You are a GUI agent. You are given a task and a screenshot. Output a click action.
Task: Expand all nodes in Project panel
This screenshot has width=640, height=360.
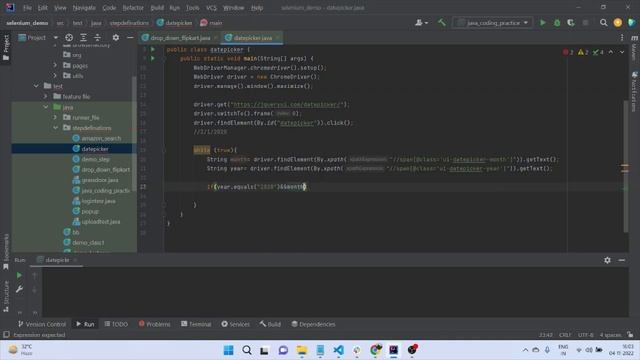click(83, 38)
